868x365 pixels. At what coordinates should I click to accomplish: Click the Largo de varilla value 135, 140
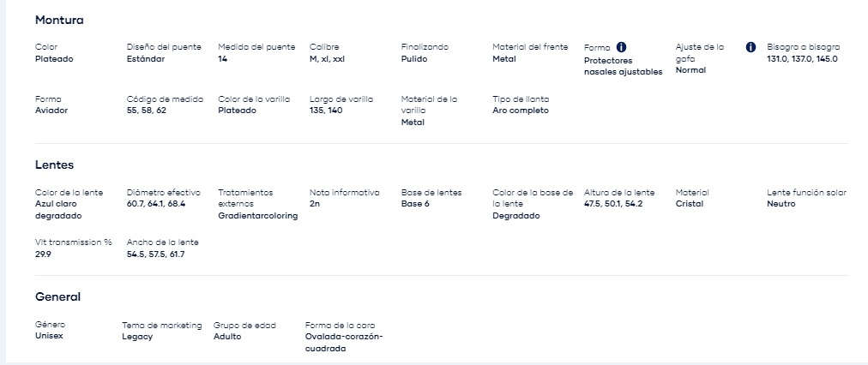pyautogui.click(x=326, y=111)
